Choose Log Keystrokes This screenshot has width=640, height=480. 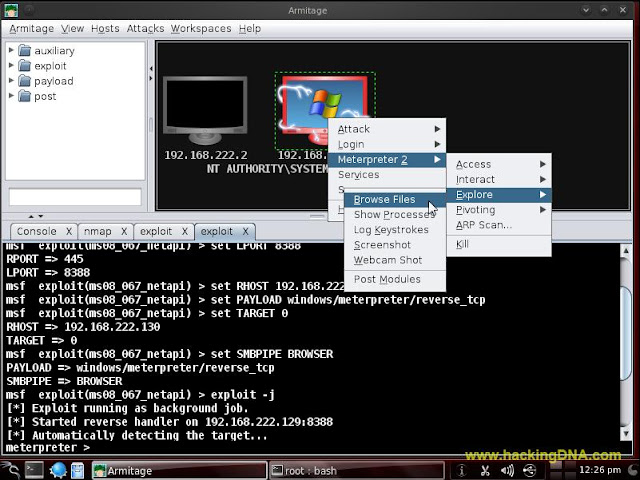[x=395, y=230]
